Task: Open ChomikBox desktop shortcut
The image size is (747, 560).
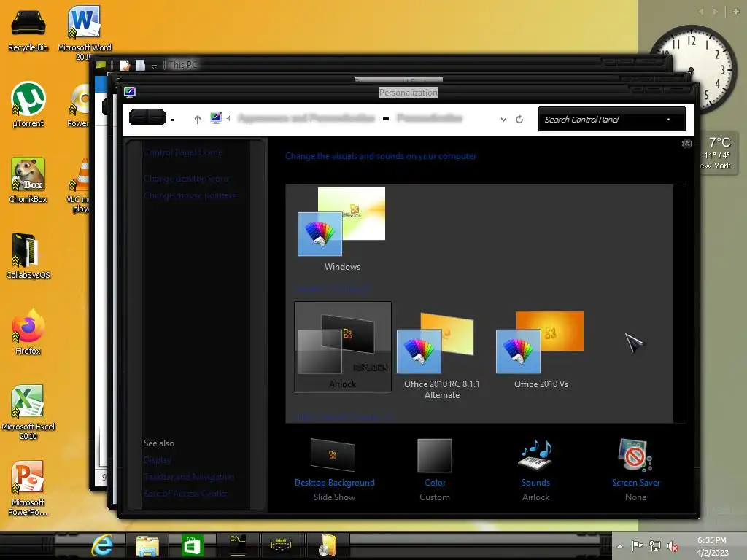Action: pos(28,181)
